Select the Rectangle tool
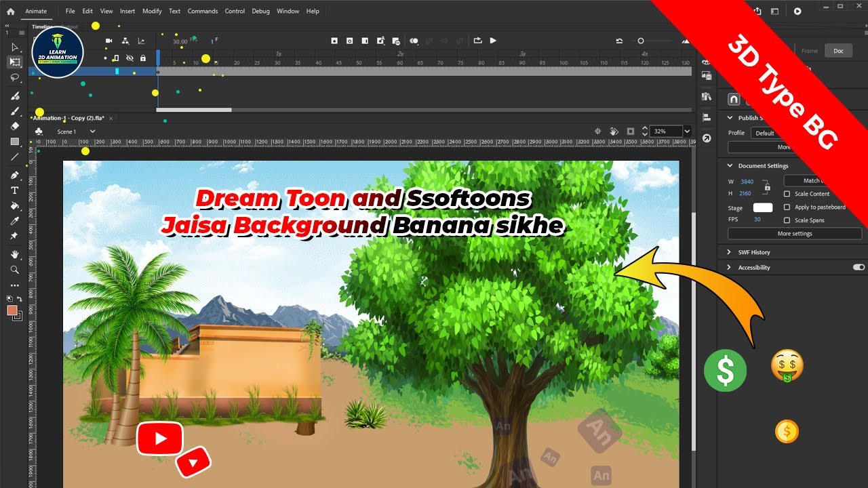The height and width of the screenshot is (488, 868). coord(14,142)
